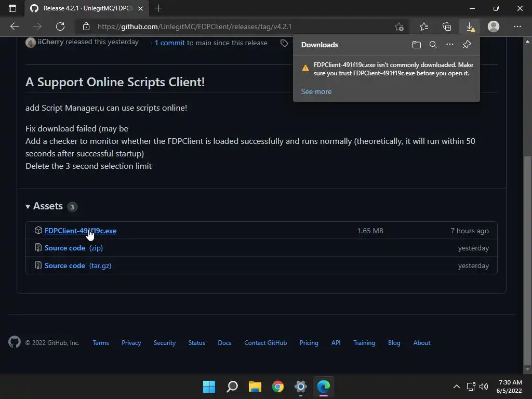The height and width of the screenshot is (399, 532).
Task: Click the GitHub logo in footer
Action: 15,342
